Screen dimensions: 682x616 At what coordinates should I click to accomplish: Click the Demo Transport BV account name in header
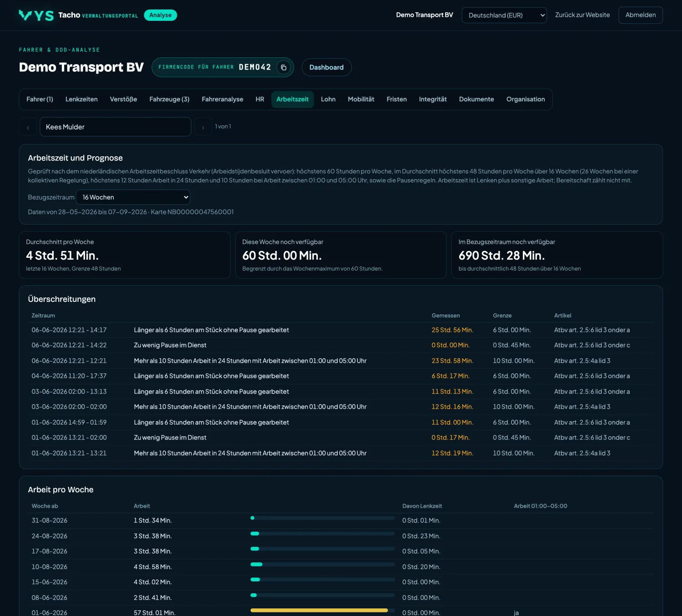(425, 15)
